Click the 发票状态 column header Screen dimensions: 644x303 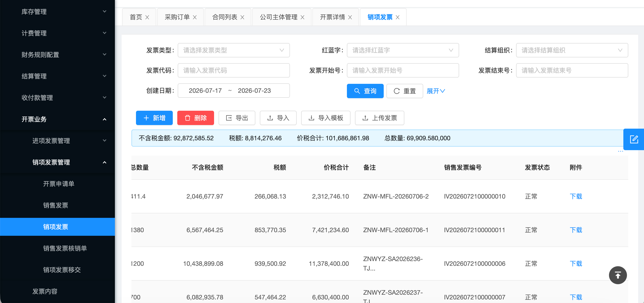pos(537,167)
